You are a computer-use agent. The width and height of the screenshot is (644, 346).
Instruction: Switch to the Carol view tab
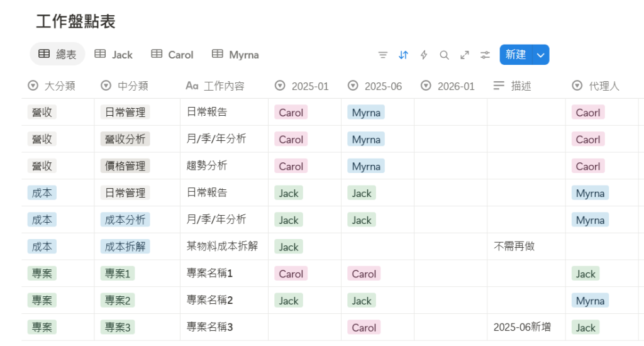coord(172,55)
